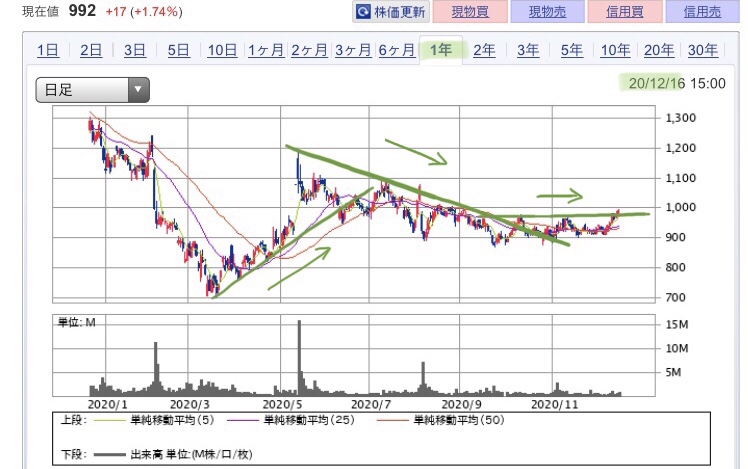The height and width of the screenshot is (469, 748).
Task: Switch to the 3年 period tab
Action: pyautogui.click(x=528, y=50)
